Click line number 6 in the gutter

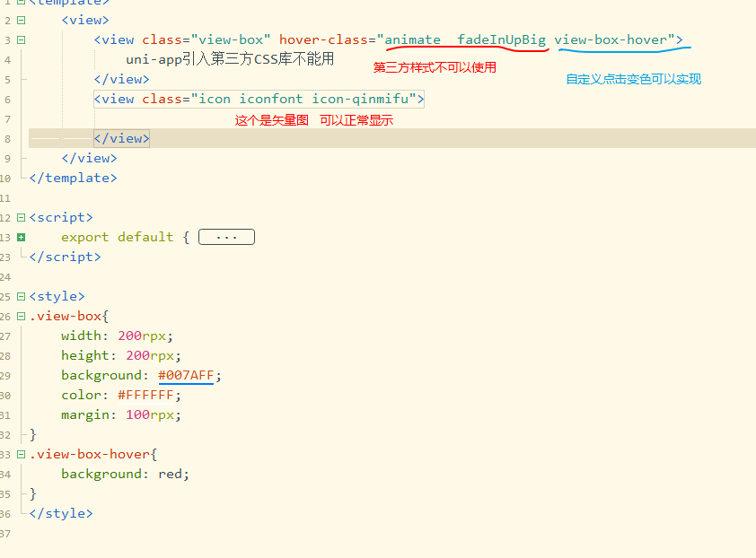tap(8, 100)
